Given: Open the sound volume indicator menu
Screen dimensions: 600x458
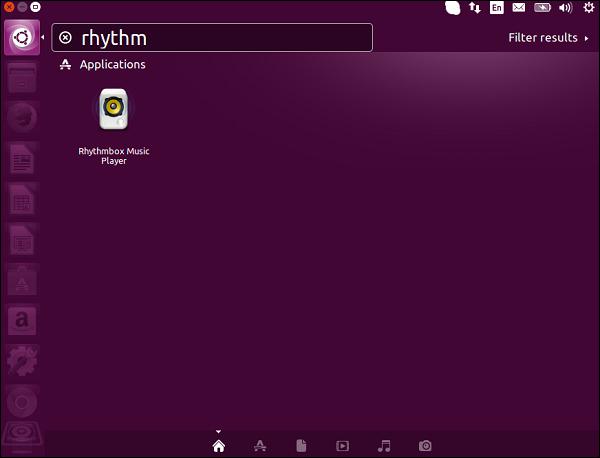Looking at the screenshot, I should 566,8.
